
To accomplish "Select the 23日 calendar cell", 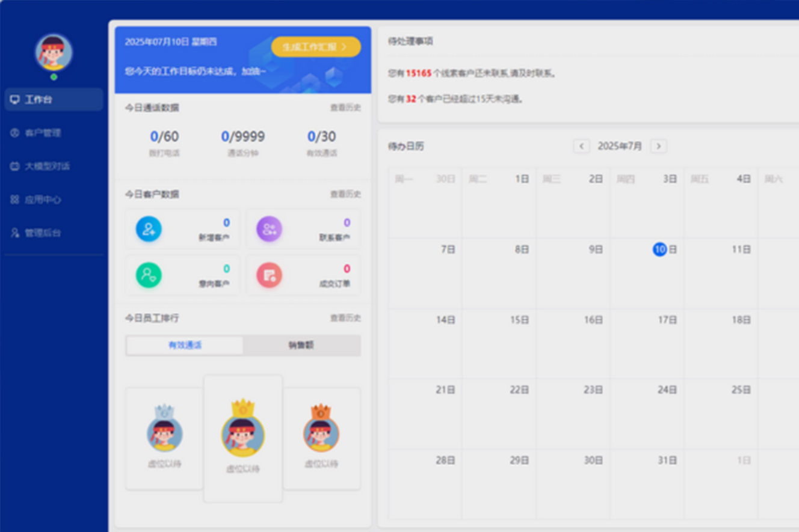I will pos(573,414).
